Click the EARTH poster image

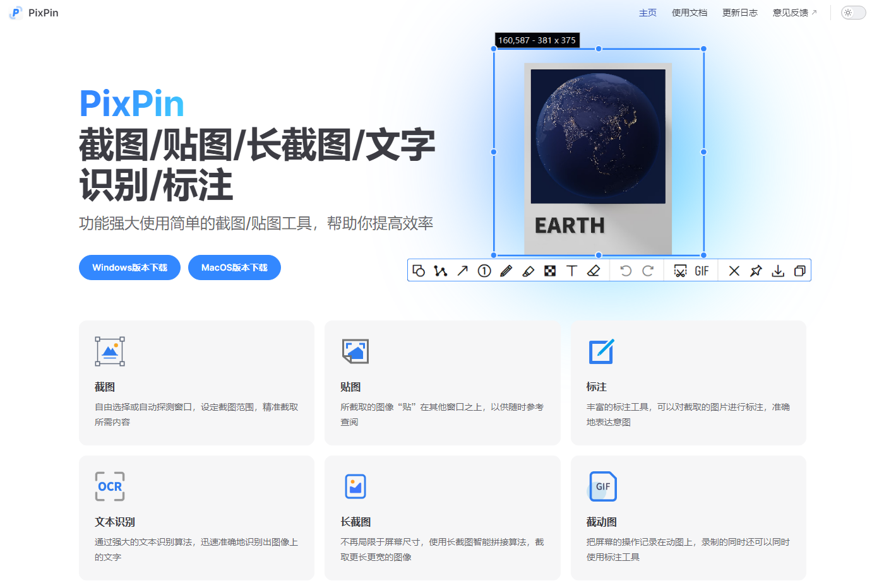click(598, 159)
